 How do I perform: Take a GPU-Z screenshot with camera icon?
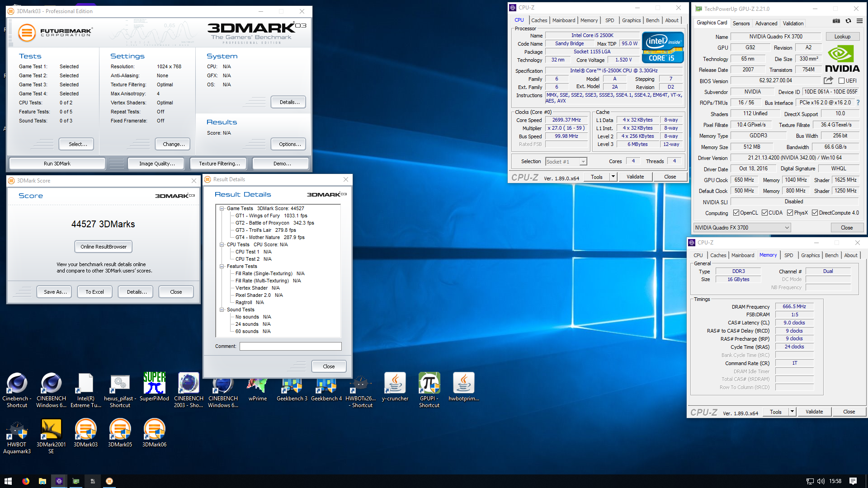point(836,21)
